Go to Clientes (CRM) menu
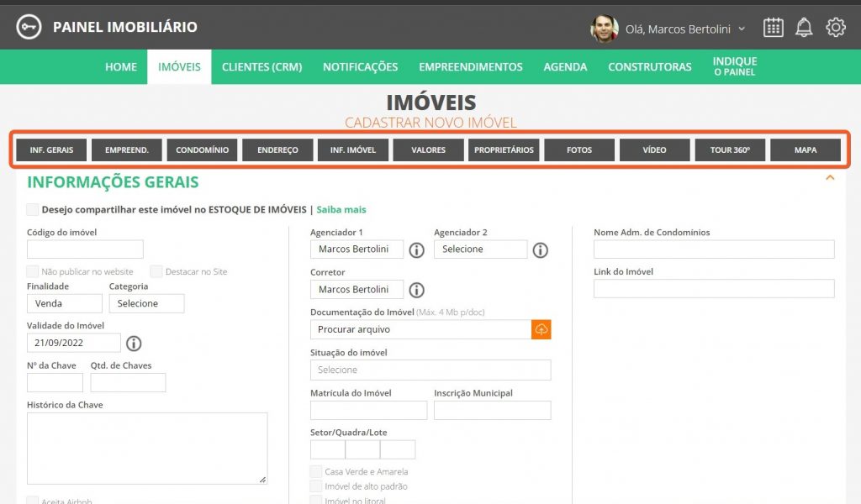The width and height of the screenshot is (861, 504). pos(261,67)
